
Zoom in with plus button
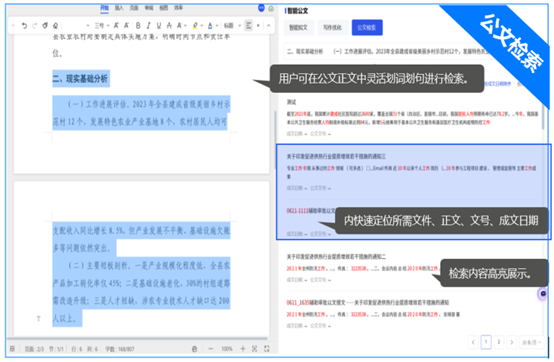coord(243,349)
